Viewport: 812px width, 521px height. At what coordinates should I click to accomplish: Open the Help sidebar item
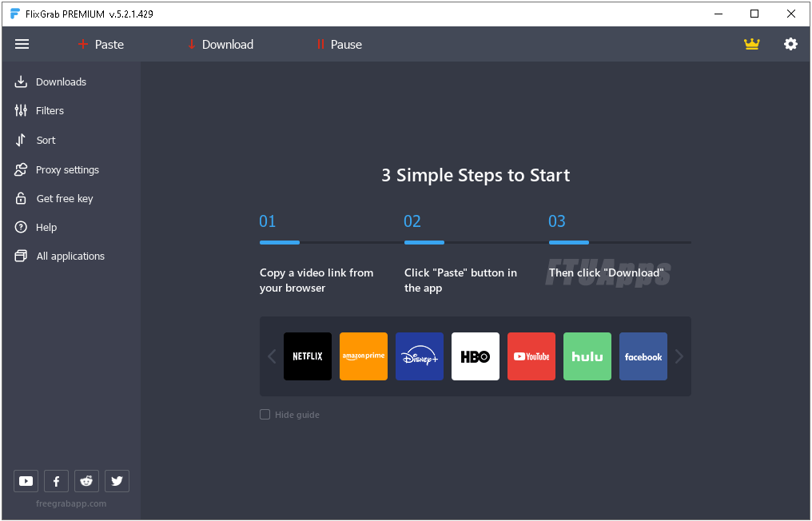click(x=36, y=228)
